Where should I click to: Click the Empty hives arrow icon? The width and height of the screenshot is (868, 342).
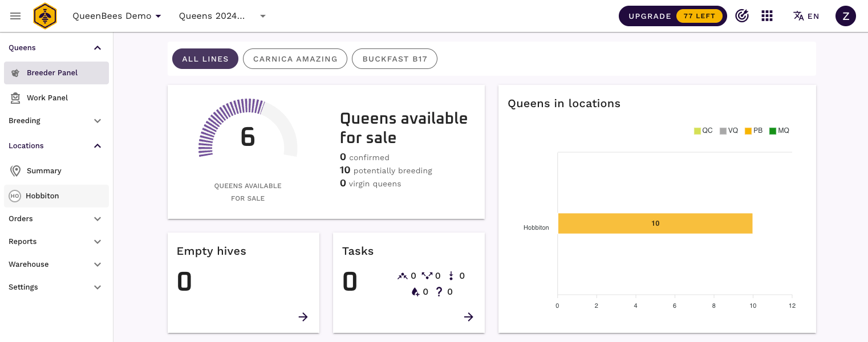[303, 317]
